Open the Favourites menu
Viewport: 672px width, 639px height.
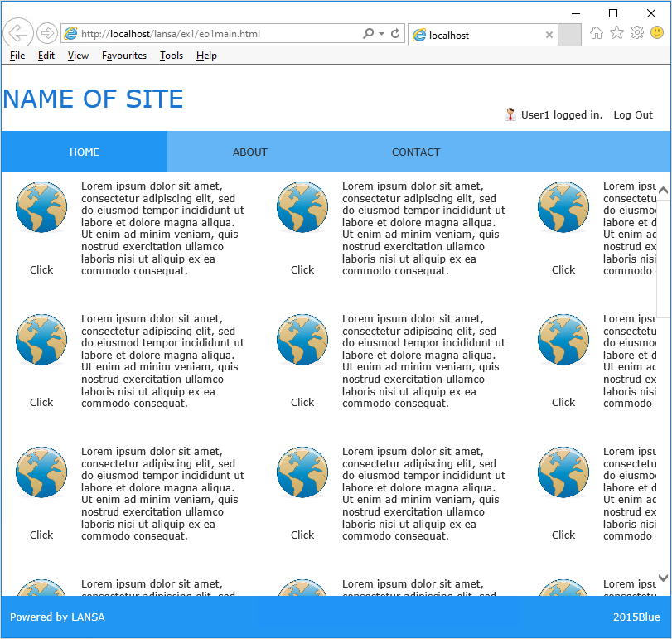pos(123,56)
